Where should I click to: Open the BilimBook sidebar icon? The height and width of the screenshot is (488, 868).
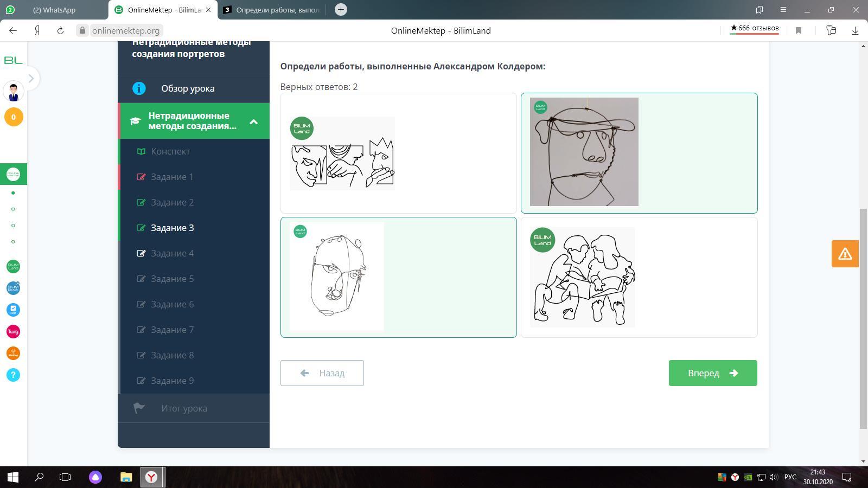click(13, 288)
